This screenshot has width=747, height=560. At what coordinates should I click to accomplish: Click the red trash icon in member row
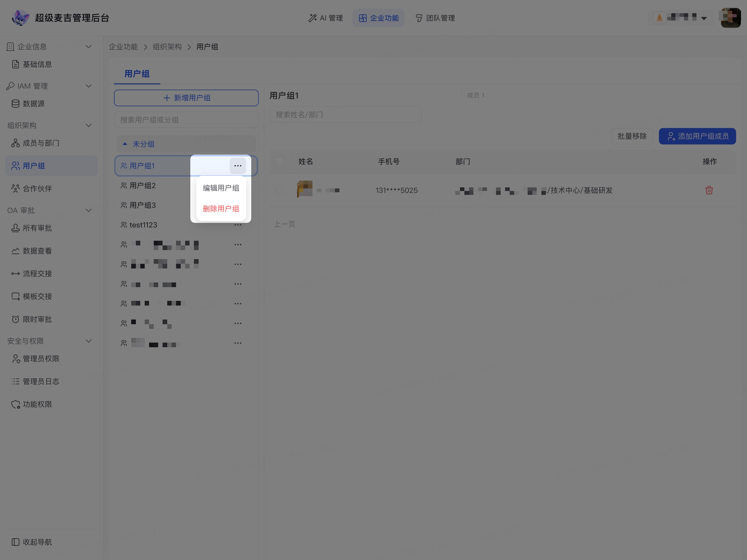(709, 190)
